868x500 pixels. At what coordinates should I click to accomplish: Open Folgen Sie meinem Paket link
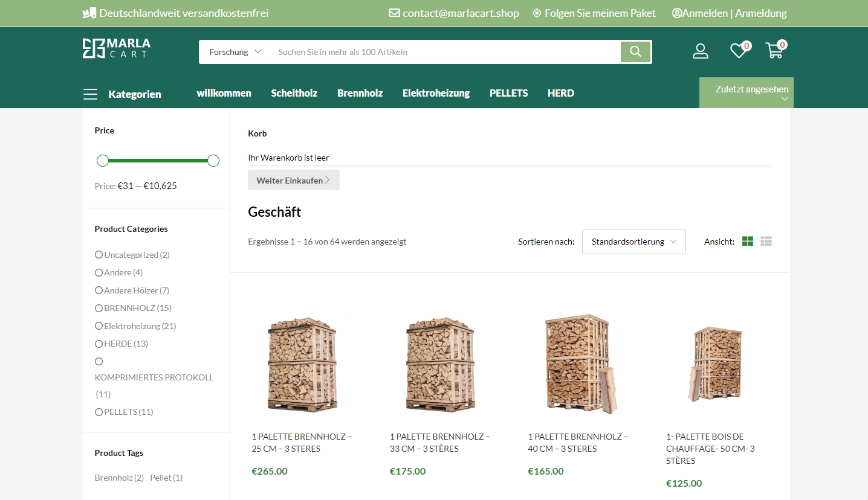(600, 13)
